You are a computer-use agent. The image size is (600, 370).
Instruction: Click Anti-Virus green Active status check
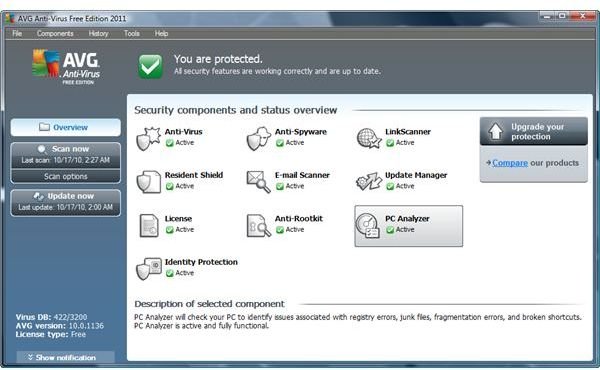170,143
